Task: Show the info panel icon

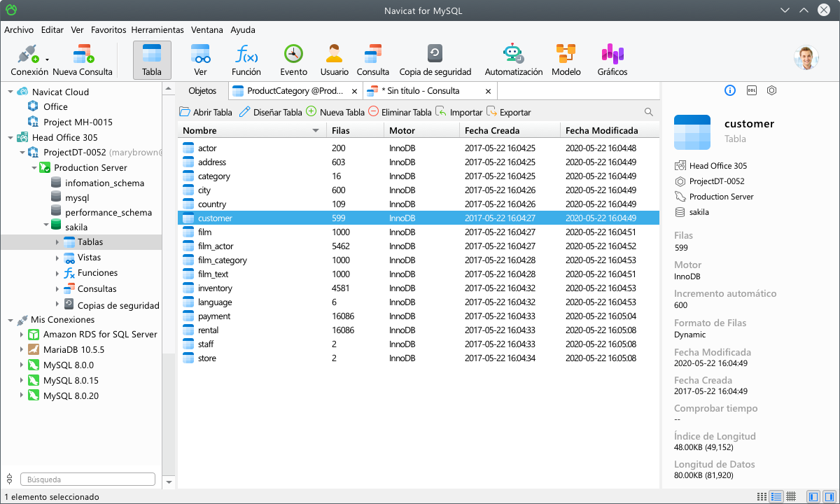Action: (x=730, y=90)
